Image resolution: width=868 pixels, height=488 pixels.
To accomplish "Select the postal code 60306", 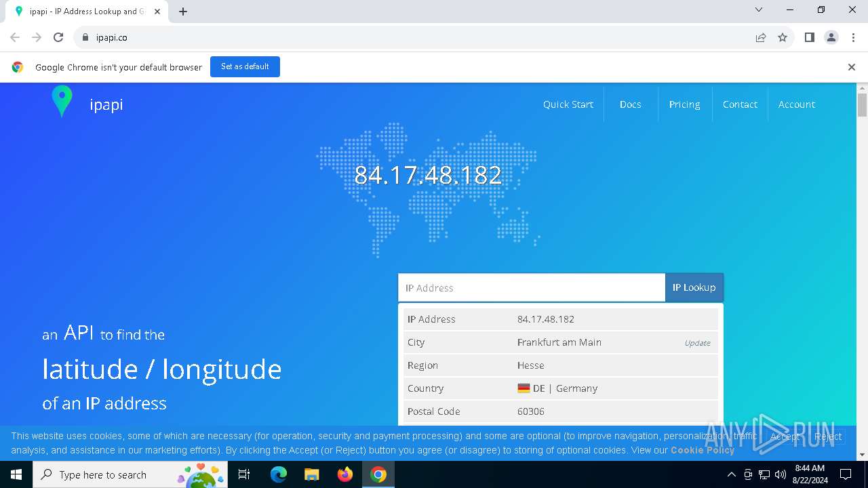I will [531, 411].
